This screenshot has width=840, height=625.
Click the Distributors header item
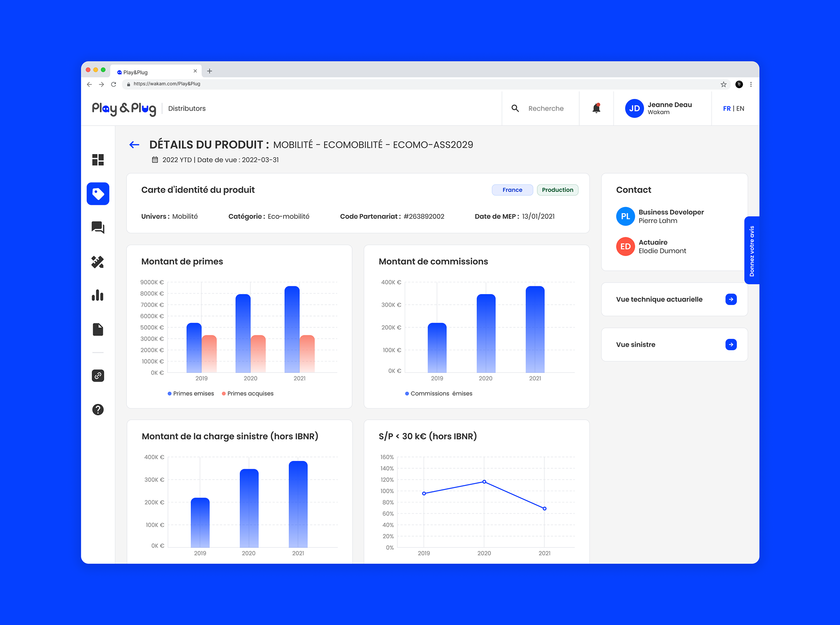pyautogui.click(x=187, y=109)
